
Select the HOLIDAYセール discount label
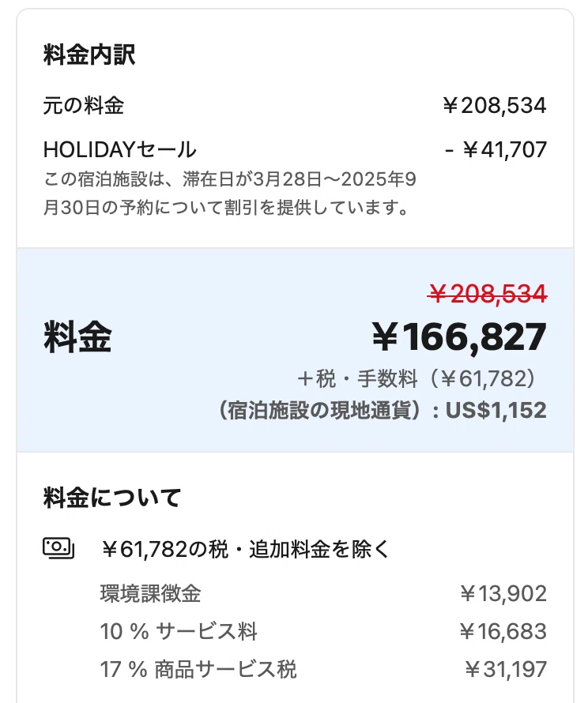[x=120, y=150]
